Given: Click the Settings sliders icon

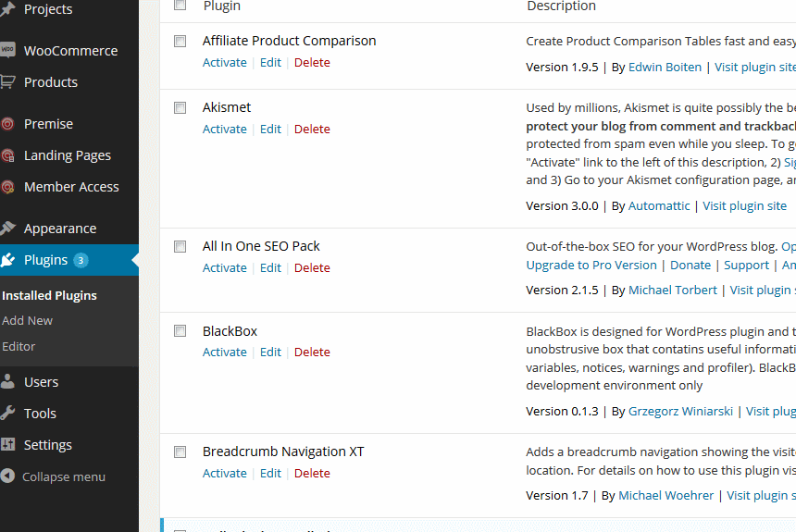Looking at the screenshot, I should (7, 444).
